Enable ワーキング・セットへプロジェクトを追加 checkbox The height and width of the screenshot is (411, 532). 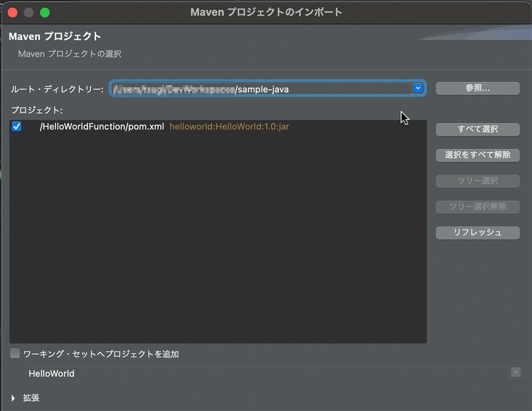coord(15,354)
